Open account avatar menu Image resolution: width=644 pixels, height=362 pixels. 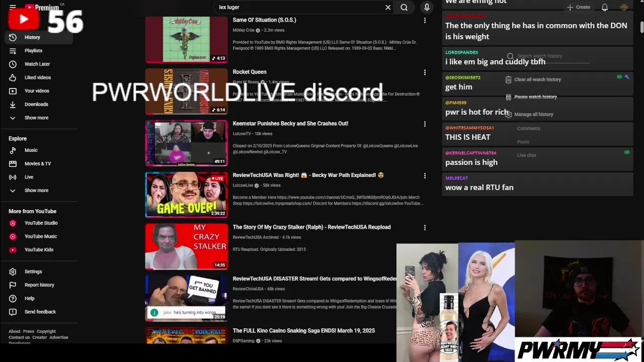click(624, 7)
